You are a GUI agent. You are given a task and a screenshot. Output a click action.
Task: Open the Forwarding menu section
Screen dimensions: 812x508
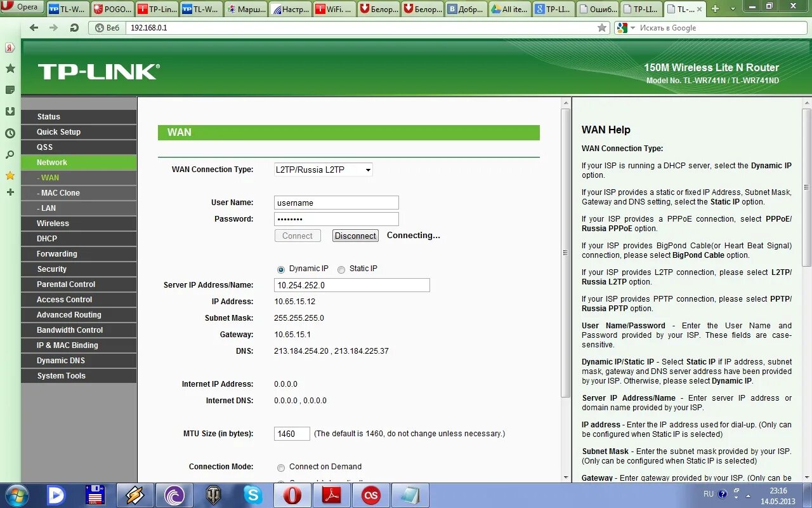tap(79, 254)
